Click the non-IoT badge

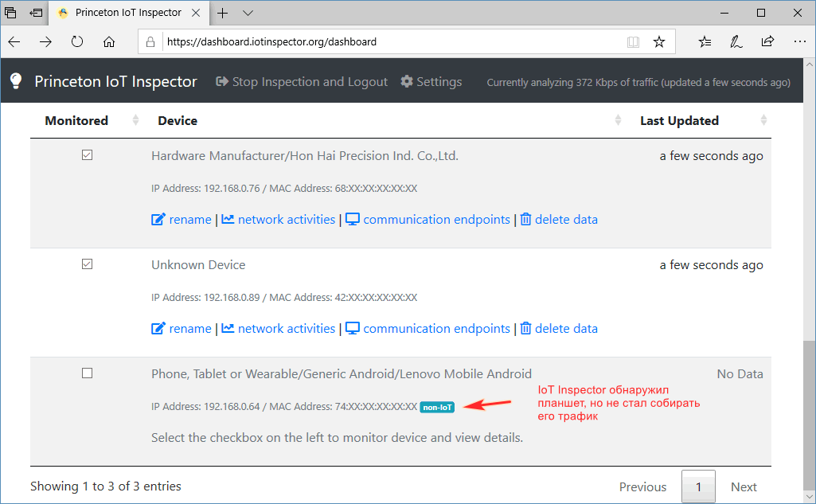(437, 407)
